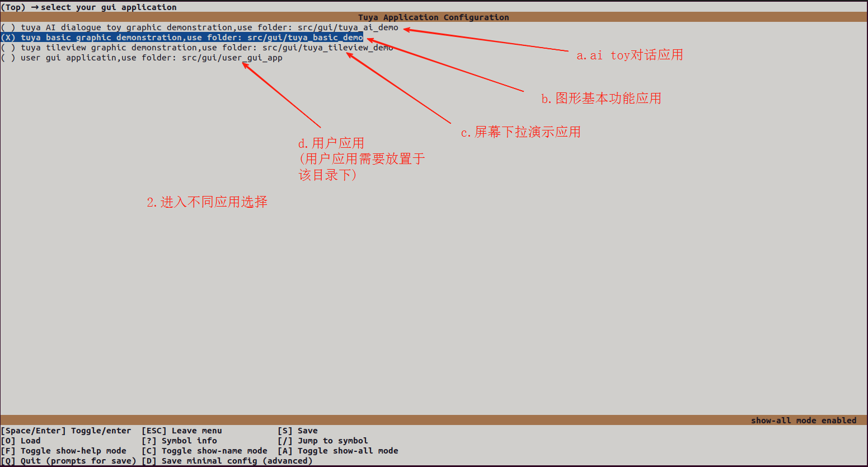The height and width of the screenshot is (467, 868).
Task: Click the [A] Toggle show-all mode hint
Action: [x=338, y=451]
